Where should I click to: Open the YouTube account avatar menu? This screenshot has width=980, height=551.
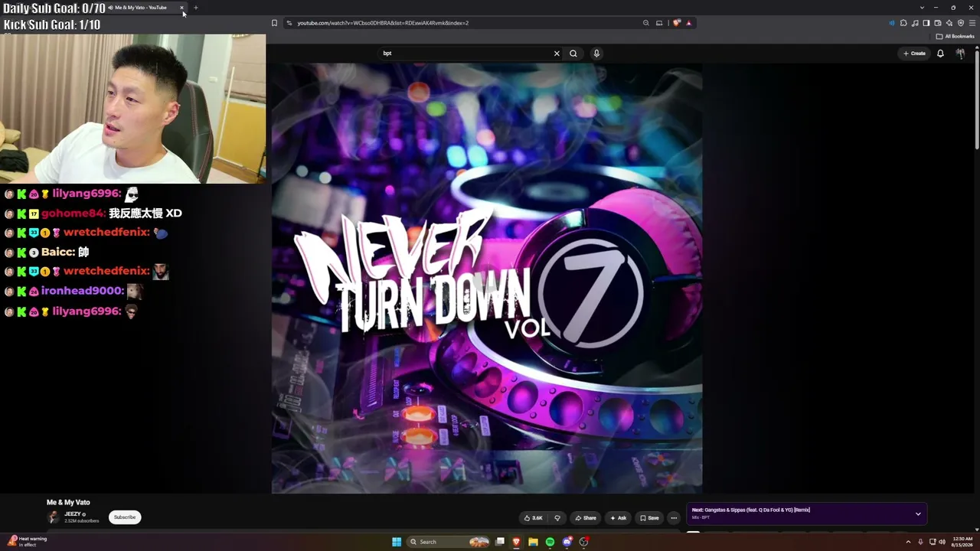[x=960, y=54]
